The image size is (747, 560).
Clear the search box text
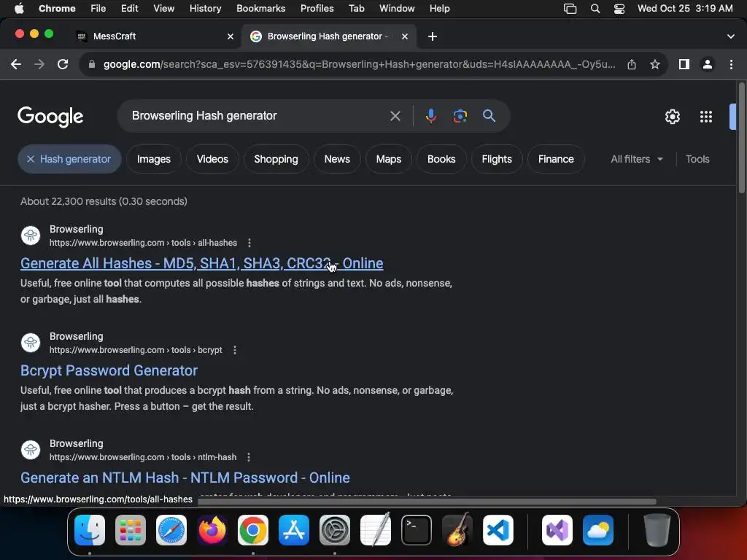click(x=395, y=116)
